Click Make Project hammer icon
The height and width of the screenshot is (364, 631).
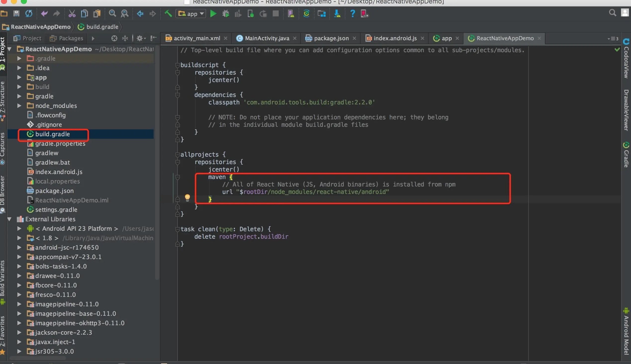(168, 13)
